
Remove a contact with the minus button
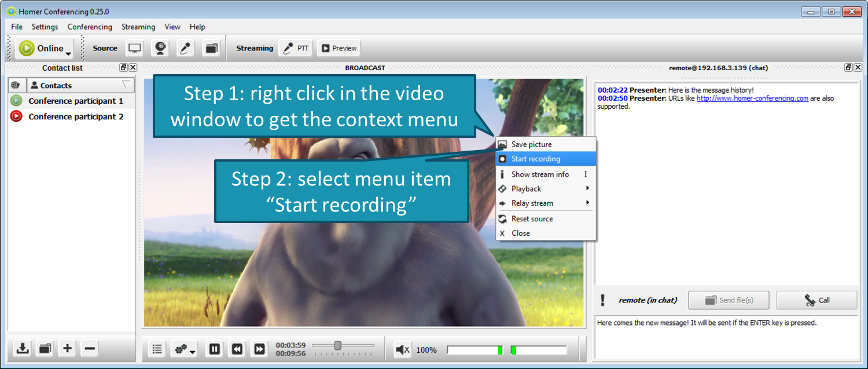[90, 349]
